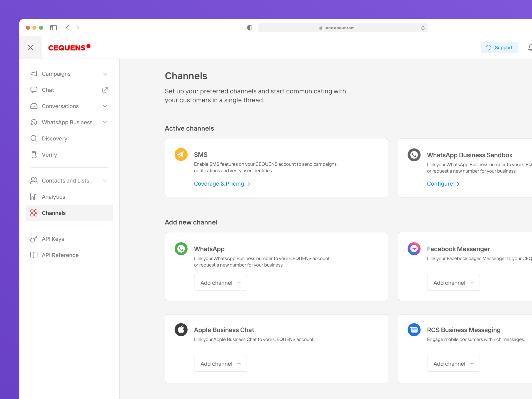The image size is (532, 399).
Task: Open WhatsApp Business in the sidebar
Action: (x=69, y=122)
